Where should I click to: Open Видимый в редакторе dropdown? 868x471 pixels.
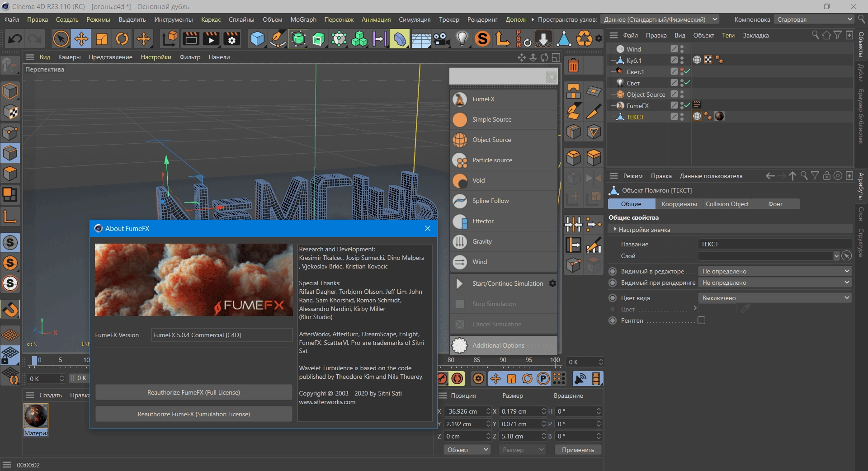click(x=775, y=271)
